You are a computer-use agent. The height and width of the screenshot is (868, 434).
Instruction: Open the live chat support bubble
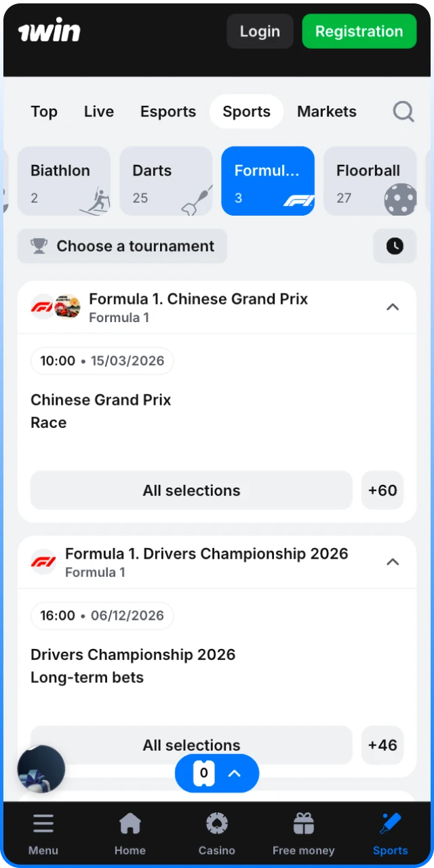pos(41,769)
